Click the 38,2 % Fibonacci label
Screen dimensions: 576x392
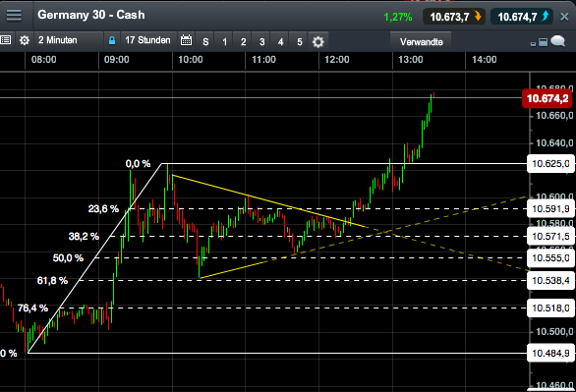coord(84,237)
